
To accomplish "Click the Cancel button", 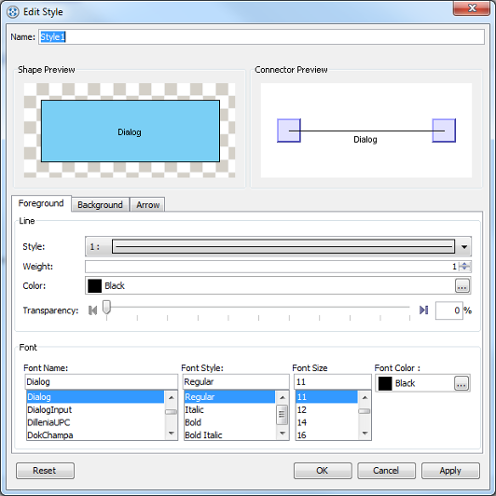I will (386, 471).
